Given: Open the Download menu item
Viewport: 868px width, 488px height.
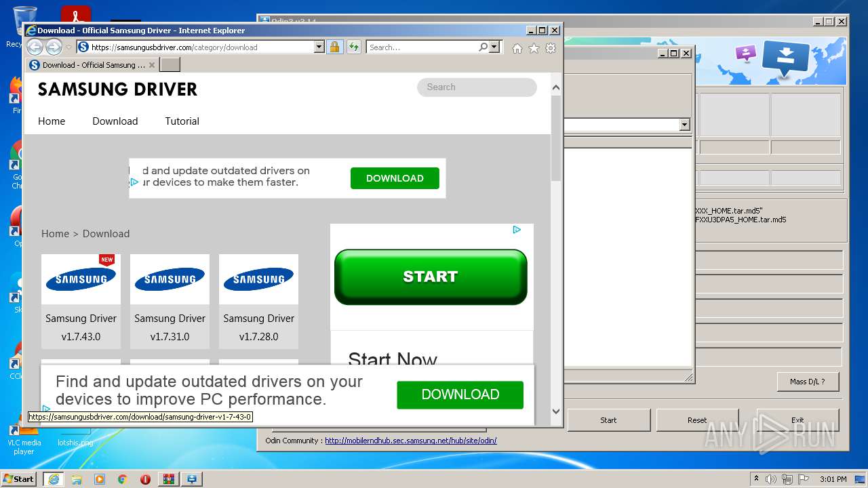Looking at the screenshot, I should click(x=115, y=121).
